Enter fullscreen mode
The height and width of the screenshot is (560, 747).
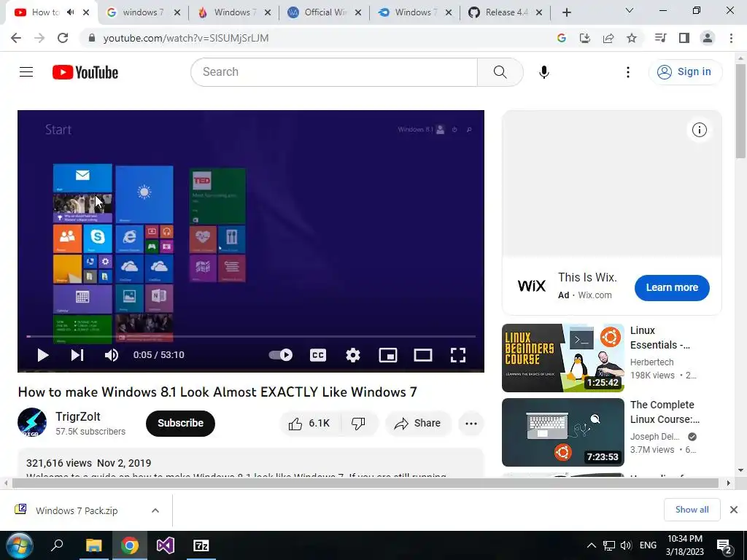[x=458, y=355]
